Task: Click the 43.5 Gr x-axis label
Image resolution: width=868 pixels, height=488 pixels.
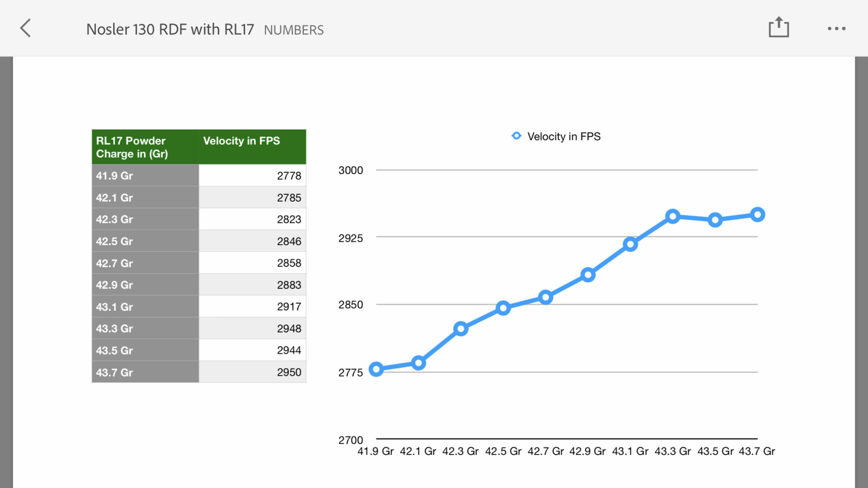Action: 715,451
